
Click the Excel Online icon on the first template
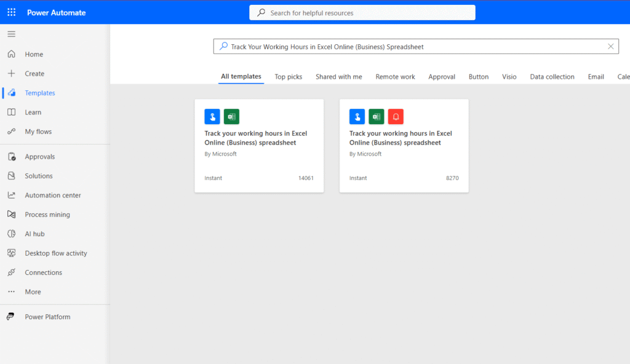231,116
